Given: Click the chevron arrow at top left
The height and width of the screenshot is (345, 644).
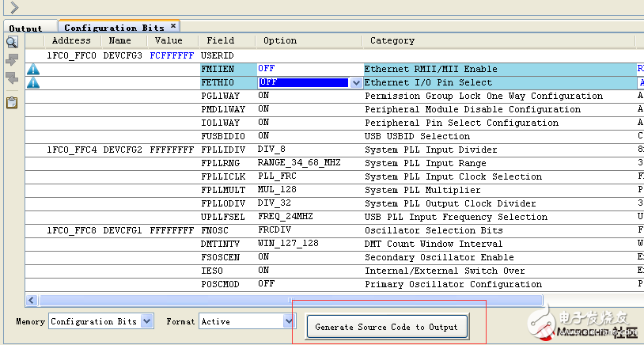Looking at the screenshot, I should (14, 8).
